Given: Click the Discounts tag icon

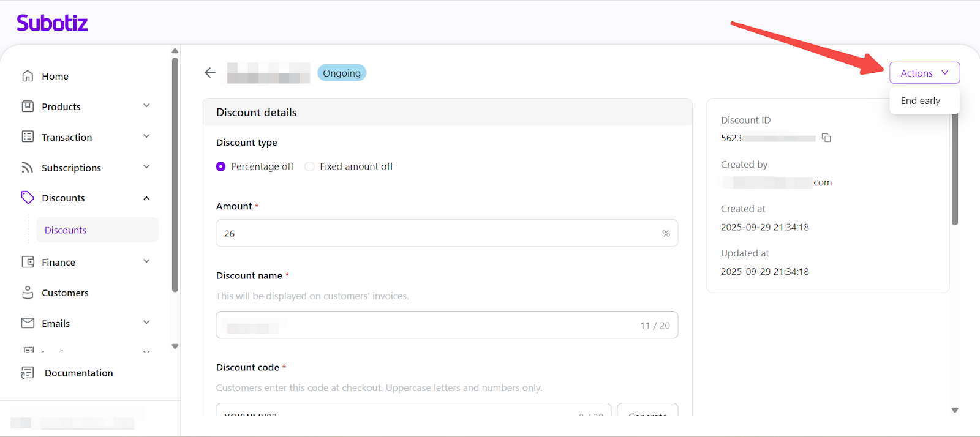Looking at the screenshot, I should click(28, 198).
